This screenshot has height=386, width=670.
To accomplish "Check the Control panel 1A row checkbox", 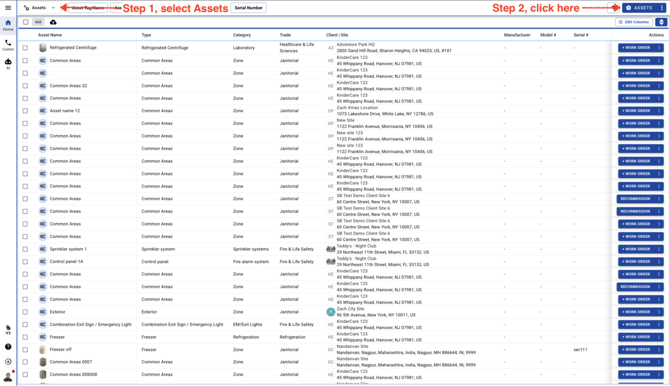I will 25,262.
